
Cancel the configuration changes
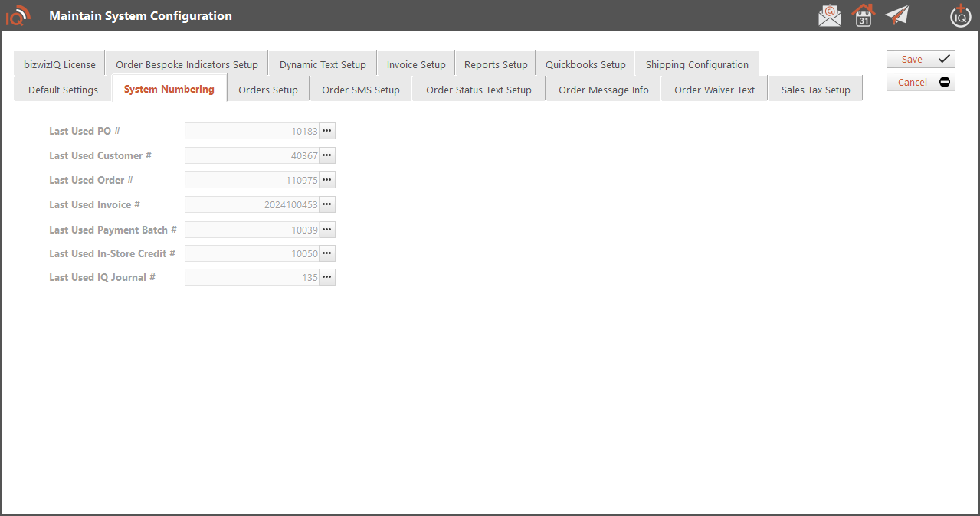click(920, 82)
